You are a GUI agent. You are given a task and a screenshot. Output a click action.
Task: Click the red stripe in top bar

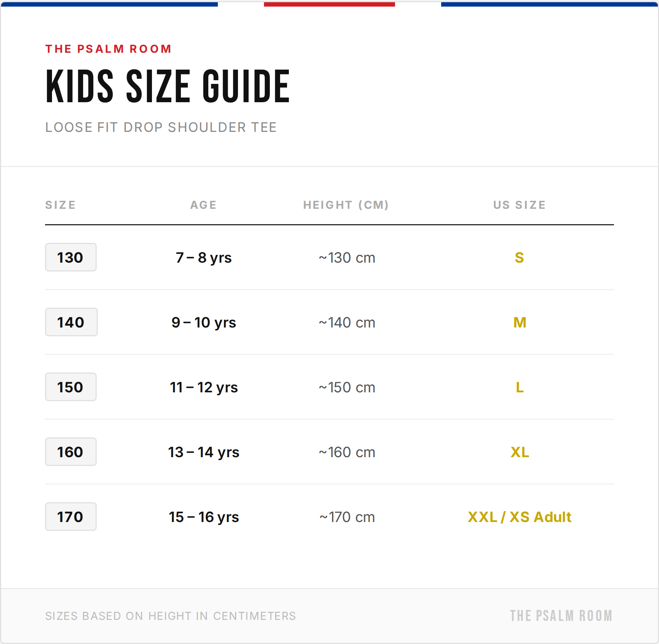tap(329, 4)
